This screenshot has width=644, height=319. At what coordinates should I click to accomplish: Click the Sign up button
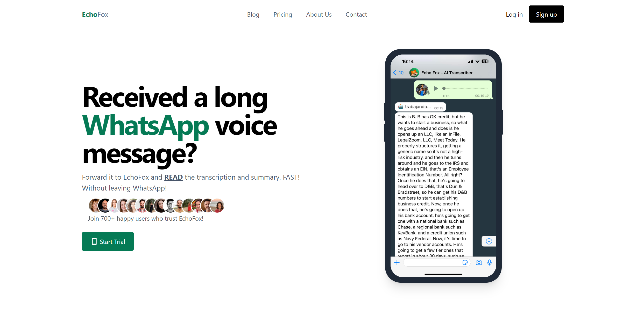click(x=546, y=14)
